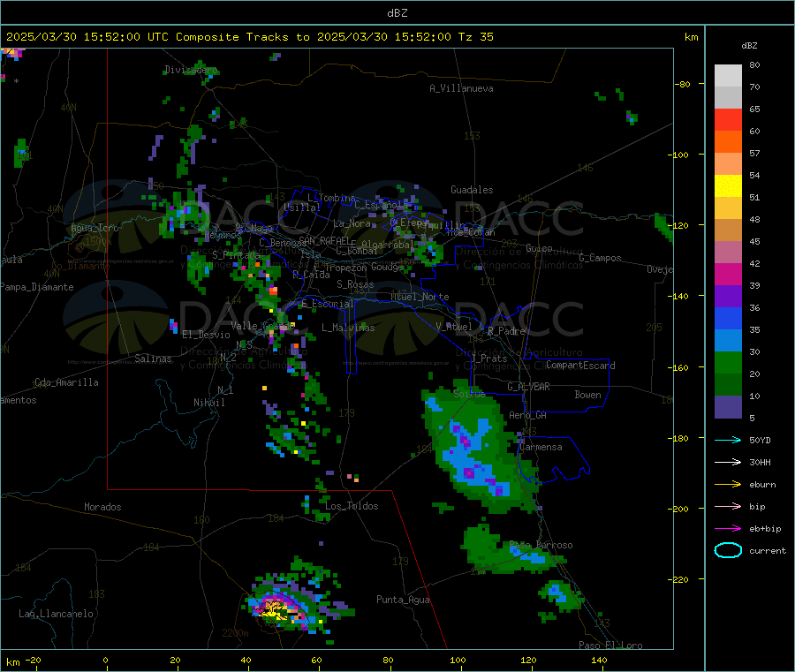This screenshot has width=795, height=672.
Task: Click the 2200m elevation label
Action: [235, 633]
